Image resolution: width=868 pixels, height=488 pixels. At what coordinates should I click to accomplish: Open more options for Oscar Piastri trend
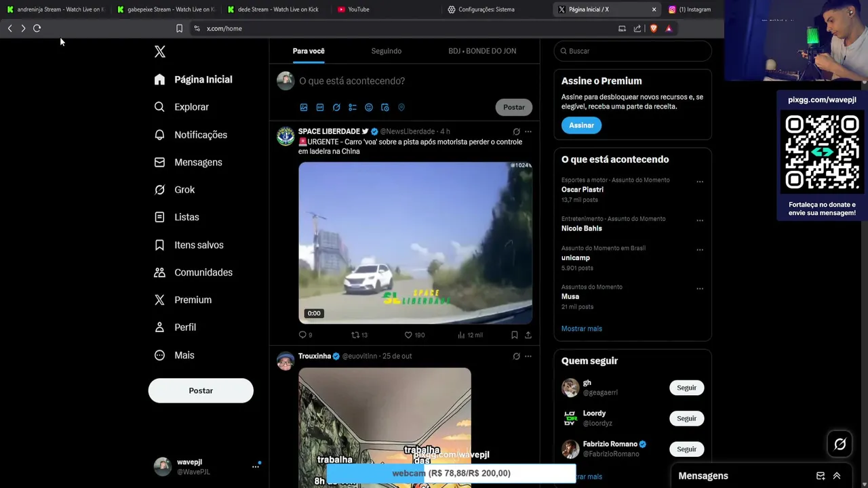pos(700,182)
